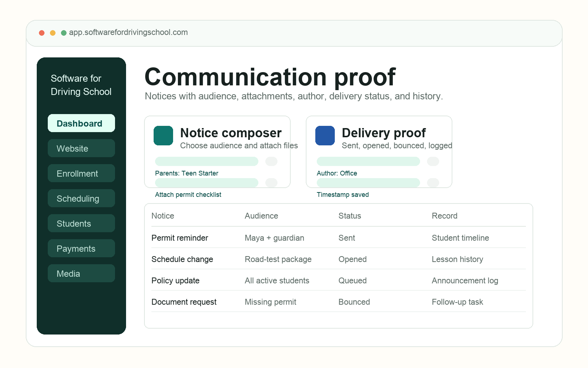Open the Announcement log record
588x368 pixels.
coord(465,281)
